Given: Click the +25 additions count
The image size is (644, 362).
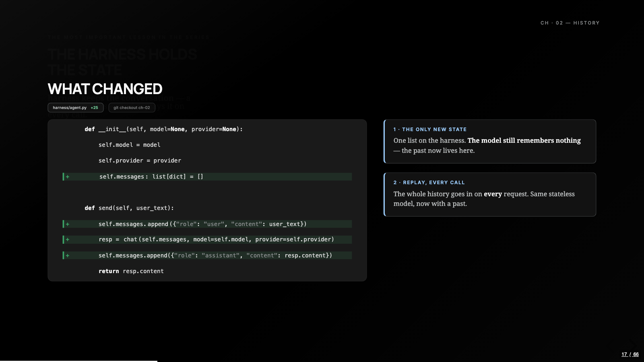Looking at the screenshot, I should (x=94, y=108).
